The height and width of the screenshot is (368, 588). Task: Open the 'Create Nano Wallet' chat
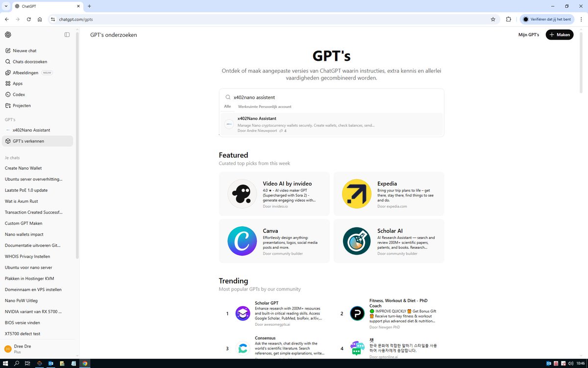tap(38, 168)
